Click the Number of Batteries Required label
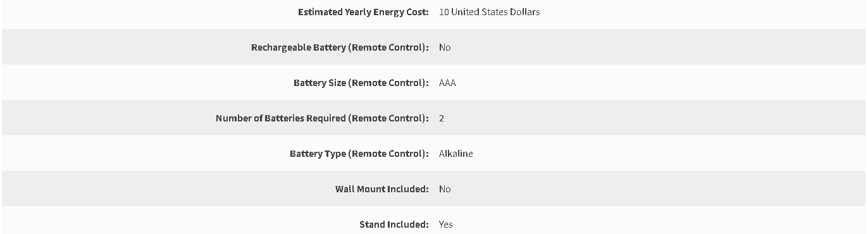 click(322, 118)
